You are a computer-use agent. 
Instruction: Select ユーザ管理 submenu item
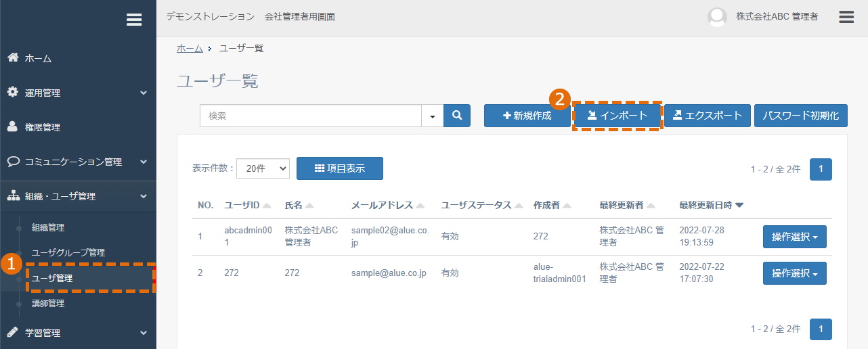pyautogui.click(x=52, y=278)
